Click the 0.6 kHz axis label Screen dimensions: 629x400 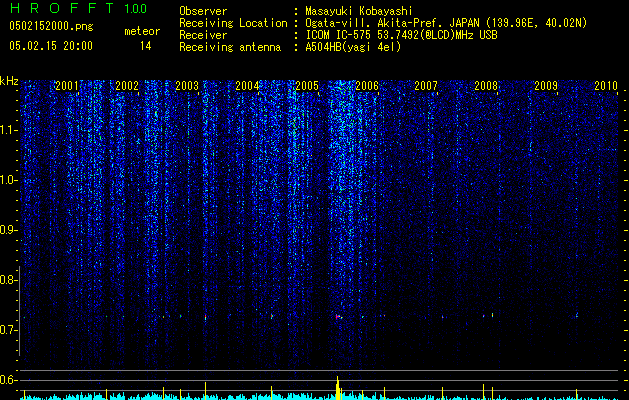point(8,380)
